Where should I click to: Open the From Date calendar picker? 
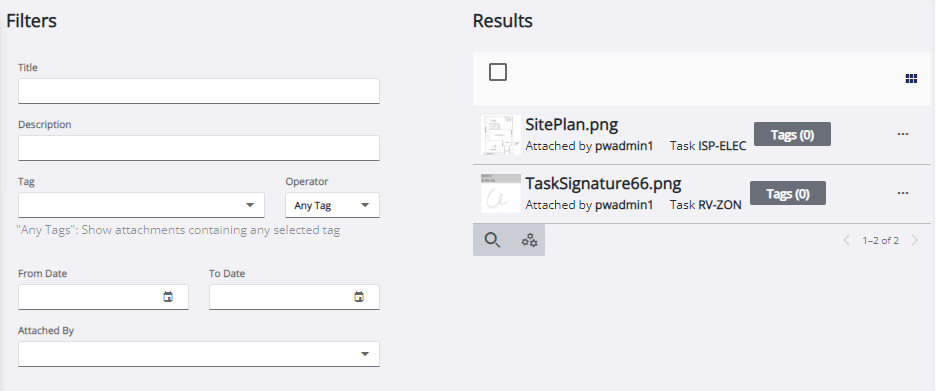click(x=168, y=297)
